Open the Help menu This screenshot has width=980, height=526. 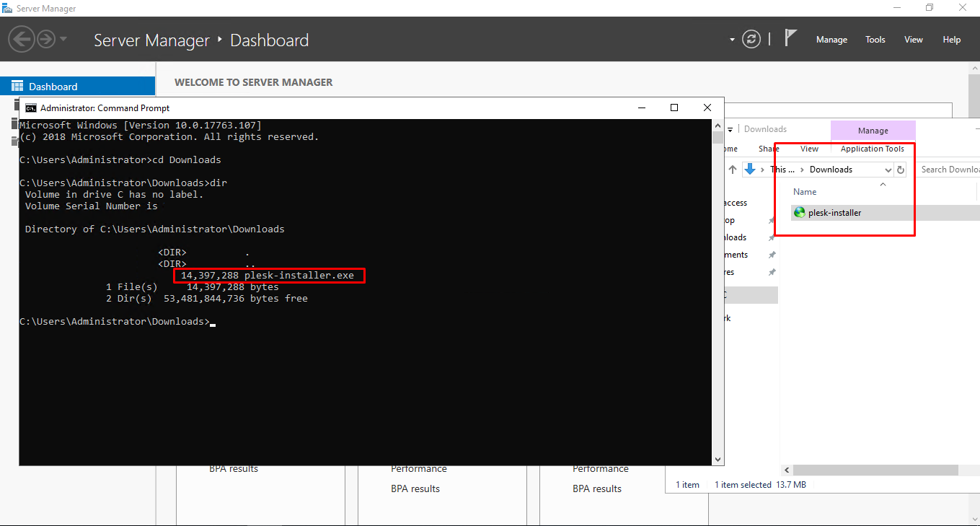(x=952, y=40)
